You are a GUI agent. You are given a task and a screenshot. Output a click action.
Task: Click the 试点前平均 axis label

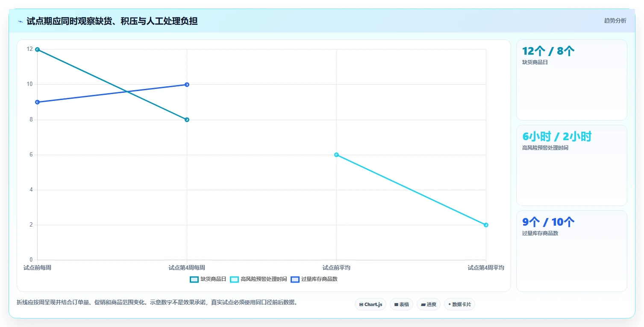point(336,268)
